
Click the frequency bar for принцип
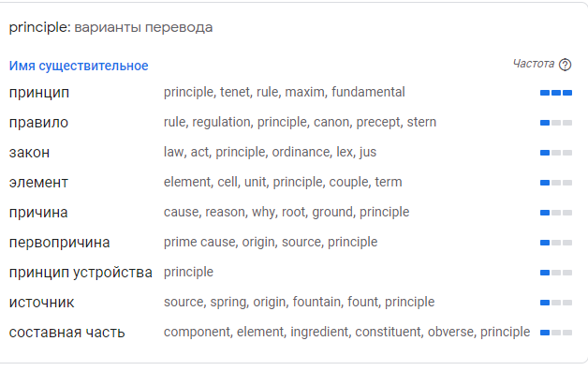[x=556, y=93]
